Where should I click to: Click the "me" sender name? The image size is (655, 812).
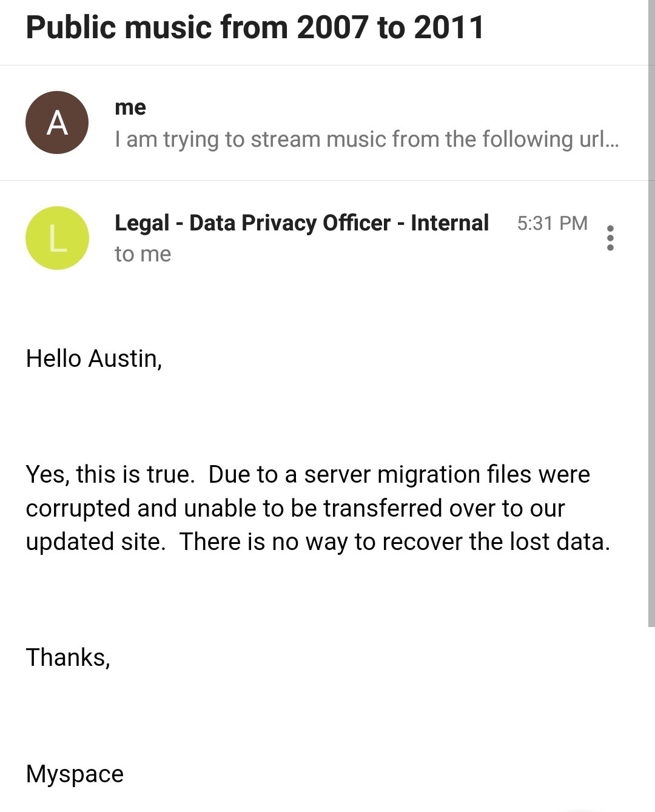tap(130, 107)
